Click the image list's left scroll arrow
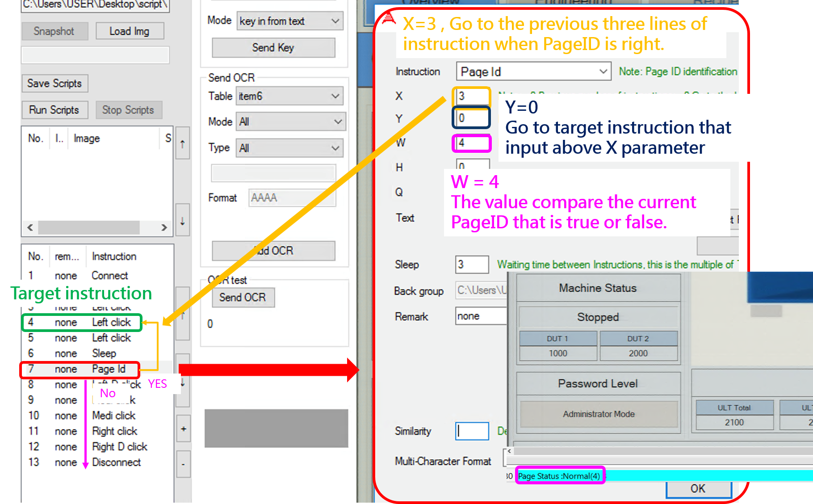The width and height of the screenshot is (813, 504). point(30,227)
